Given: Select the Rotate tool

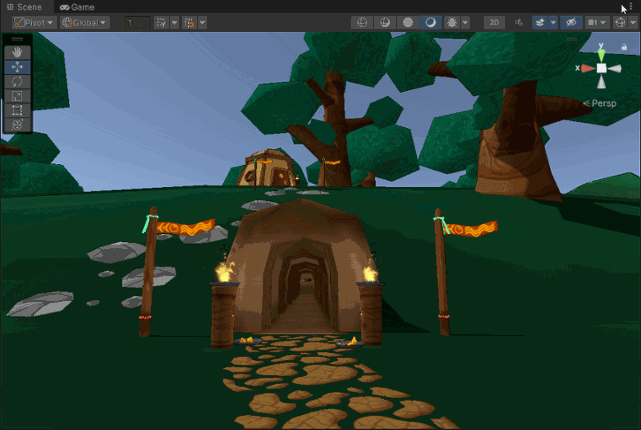Looking at the screenshot, I should click(x=18, y=81).
